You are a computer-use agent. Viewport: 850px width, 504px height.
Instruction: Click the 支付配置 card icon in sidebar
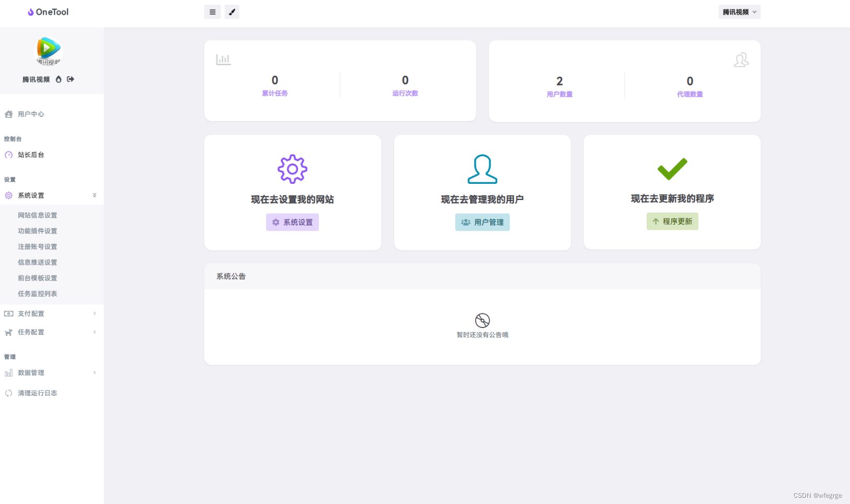[x=8, y=313]
